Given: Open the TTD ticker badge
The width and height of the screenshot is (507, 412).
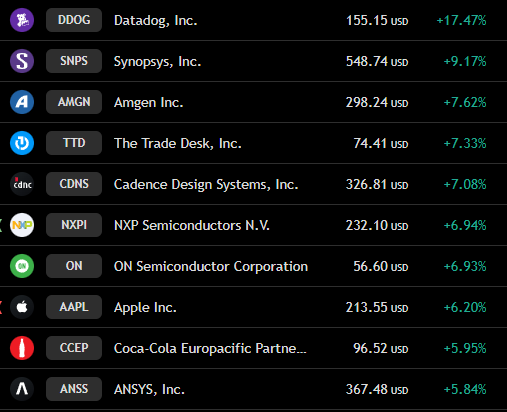Looking at the screenshot, I should pos(74,143).
